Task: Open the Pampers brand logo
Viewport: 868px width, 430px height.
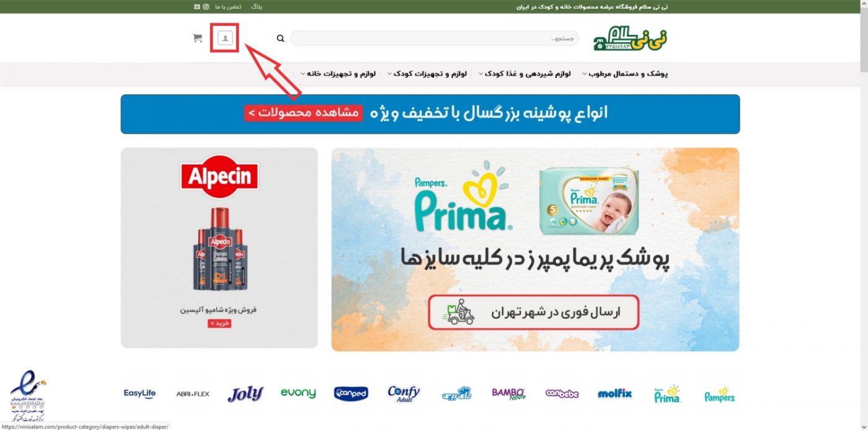Action: pos(720,395)
